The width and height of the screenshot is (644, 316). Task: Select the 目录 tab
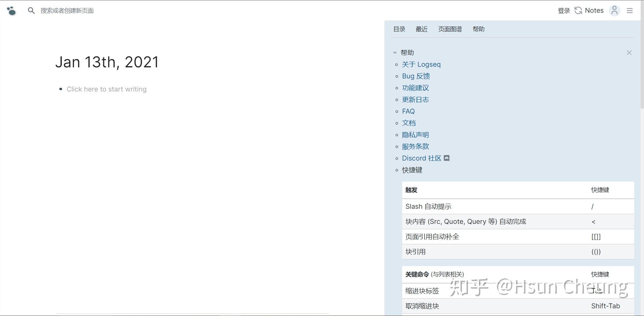coord(399,29)
